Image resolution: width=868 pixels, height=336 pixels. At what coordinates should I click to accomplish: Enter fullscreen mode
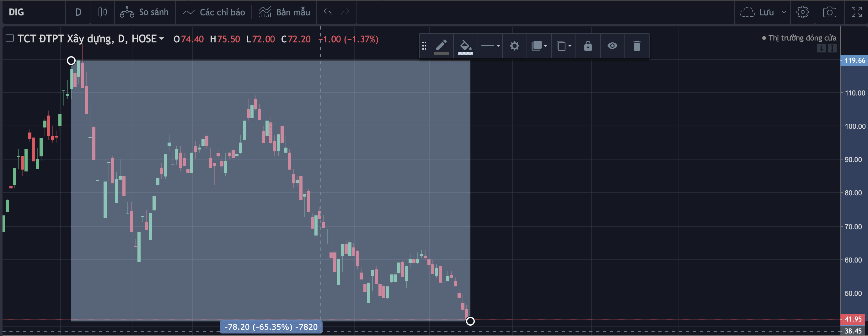(x=856, y=12)
